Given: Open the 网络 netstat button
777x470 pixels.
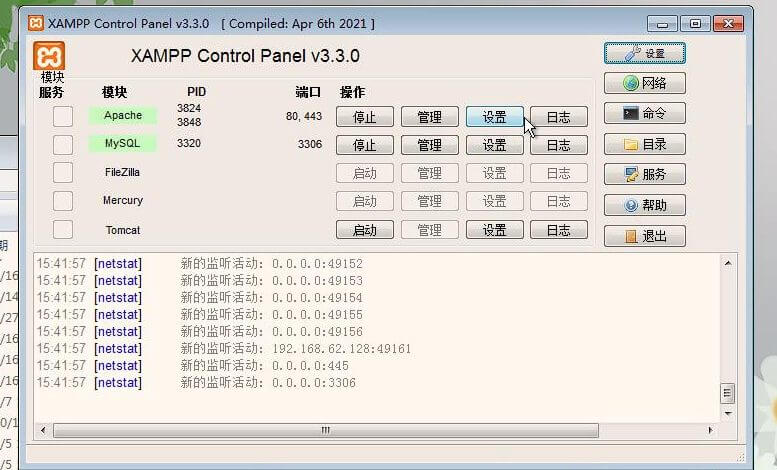Looking at the screenshot, I should pos(645,83).
